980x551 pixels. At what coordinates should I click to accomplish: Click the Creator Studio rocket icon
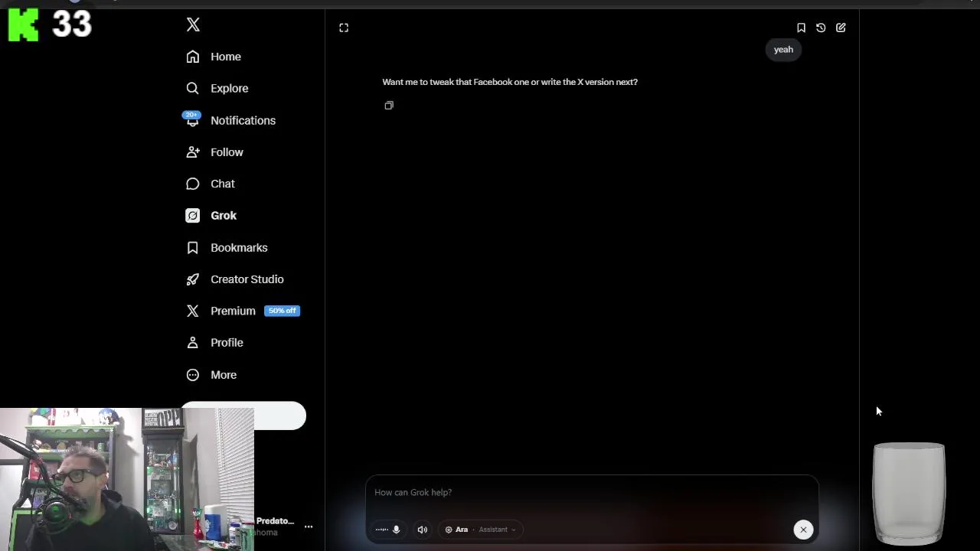(x=193, y=279)
